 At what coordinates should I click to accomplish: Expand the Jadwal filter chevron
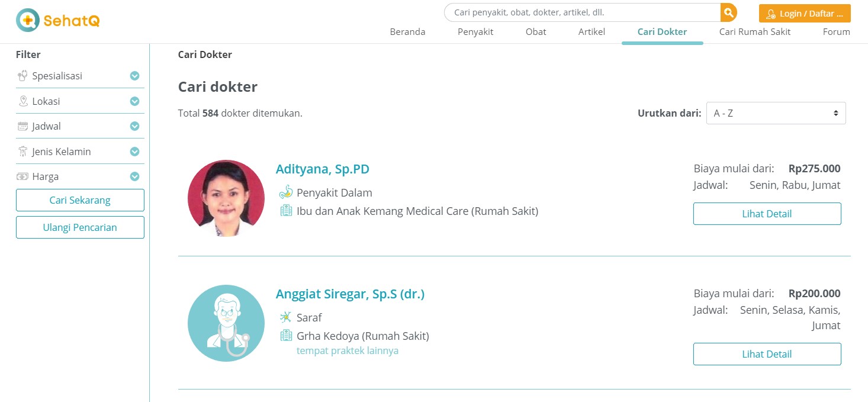coord(134,126)
